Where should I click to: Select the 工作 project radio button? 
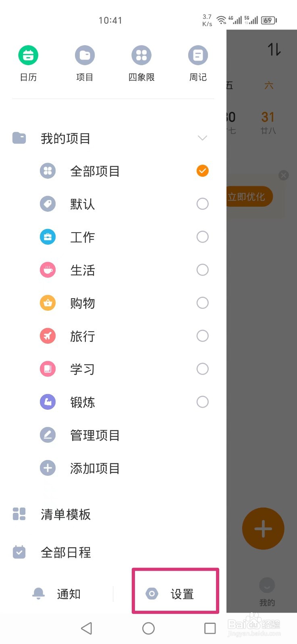pyautogui.click(x=202, y=237)
